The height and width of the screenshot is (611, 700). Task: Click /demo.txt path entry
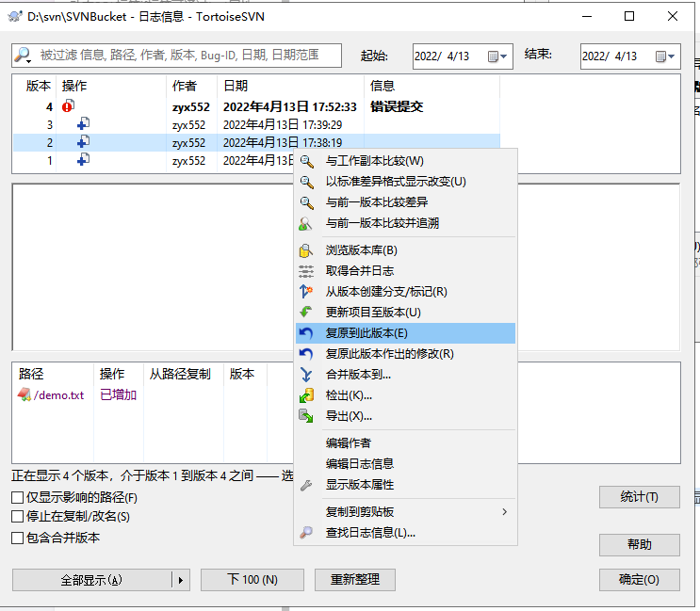[x=58, y=395]
